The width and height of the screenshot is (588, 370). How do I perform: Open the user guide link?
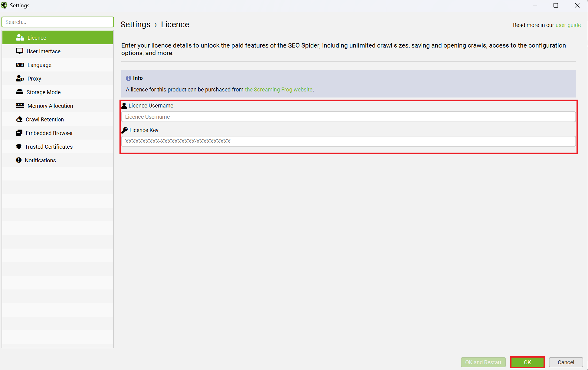pos(568,25)
